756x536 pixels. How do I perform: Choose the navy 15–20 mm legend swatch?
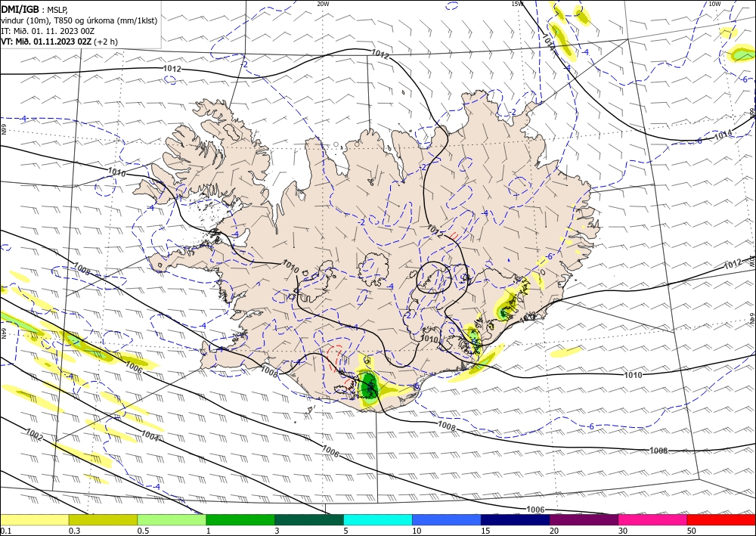click(x=515, y=519)
